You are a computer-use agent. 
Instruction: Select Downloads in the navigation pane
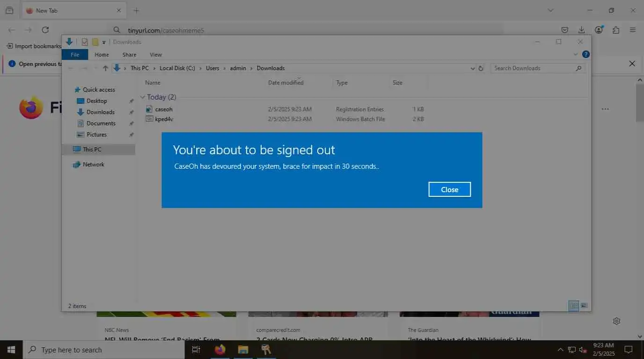(100, 112)
